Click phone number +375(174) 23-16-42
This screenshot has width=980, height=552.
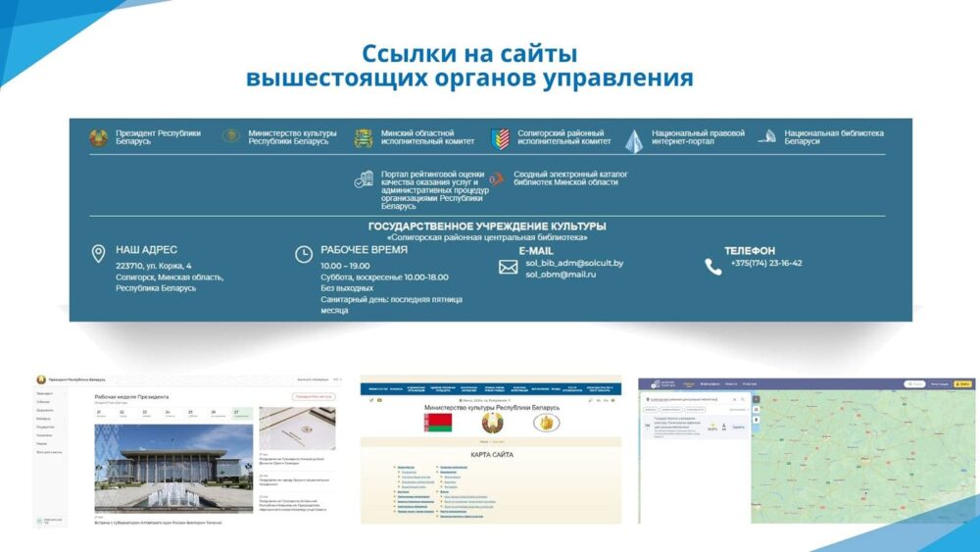[x=766, y=263]
